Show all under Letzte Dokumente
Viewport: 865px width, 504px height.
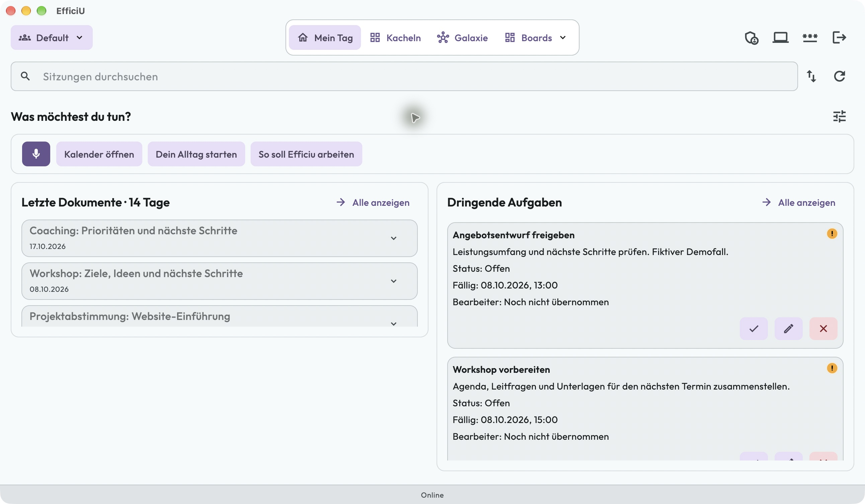point(373,202)
